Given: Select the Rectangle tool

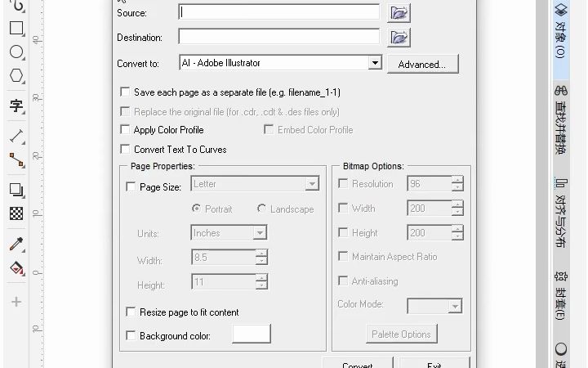Looking at the screenshot, I should pos(16,28).
